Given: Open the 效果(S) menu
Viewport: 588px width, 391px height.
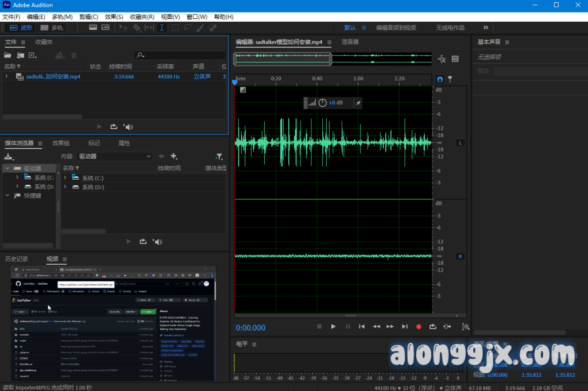Looking at the screenshot, I should point(114,17).
